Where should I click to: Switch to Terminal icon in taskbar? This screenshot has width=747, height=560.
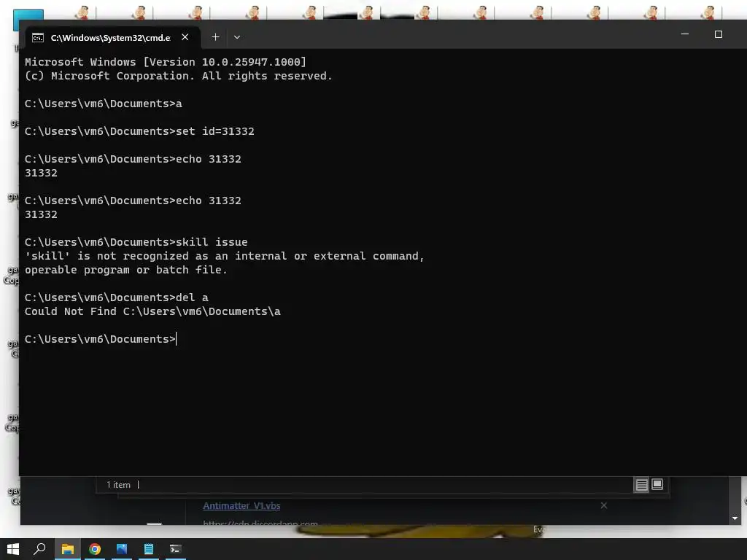click(175, 549)
